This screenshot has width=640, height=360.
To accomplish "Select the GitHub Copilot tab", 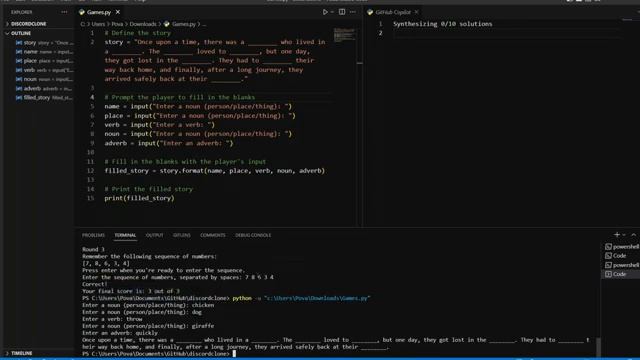I will point(393,12).
